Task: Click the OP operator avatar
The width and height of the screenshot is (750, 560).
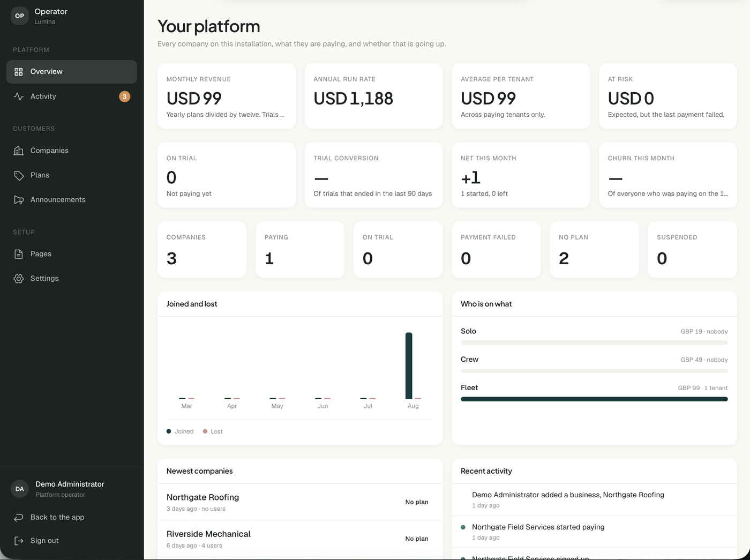Action: (x=20, y=16)
